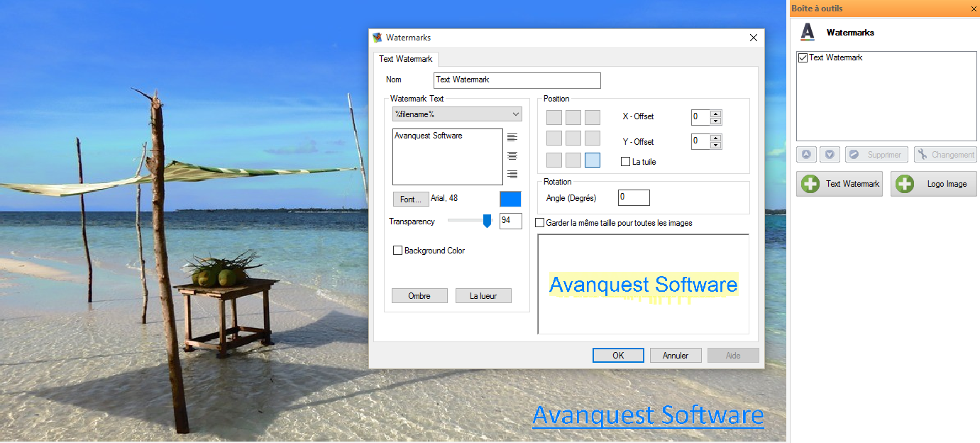Viewport: 980px width, 443px height.
Task: Select the bottom-right position square
Action: 593,160
